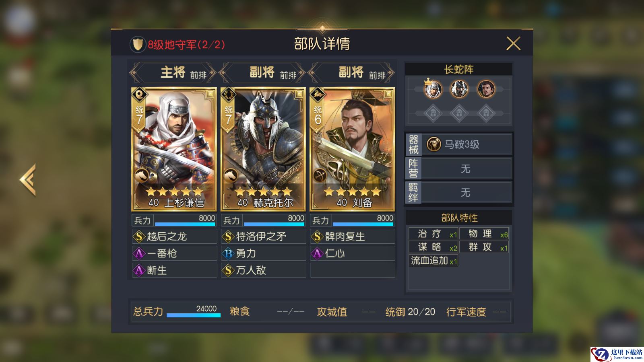Click the S-rank icon of 越后之龙 skill
The height and width of the screenshot is (362, 644).
[x=139, y=237]
